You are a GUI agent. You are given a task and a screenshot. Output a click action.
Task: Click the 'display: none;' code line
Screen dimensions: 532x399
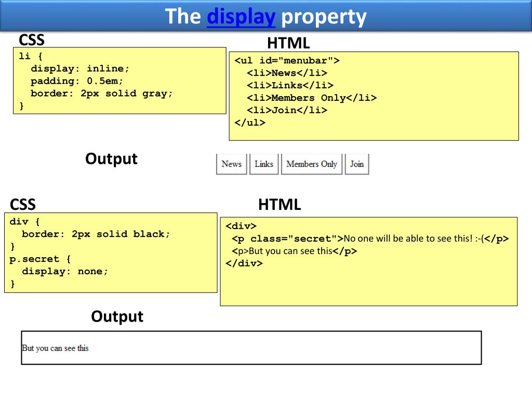[x=65, y=271]
